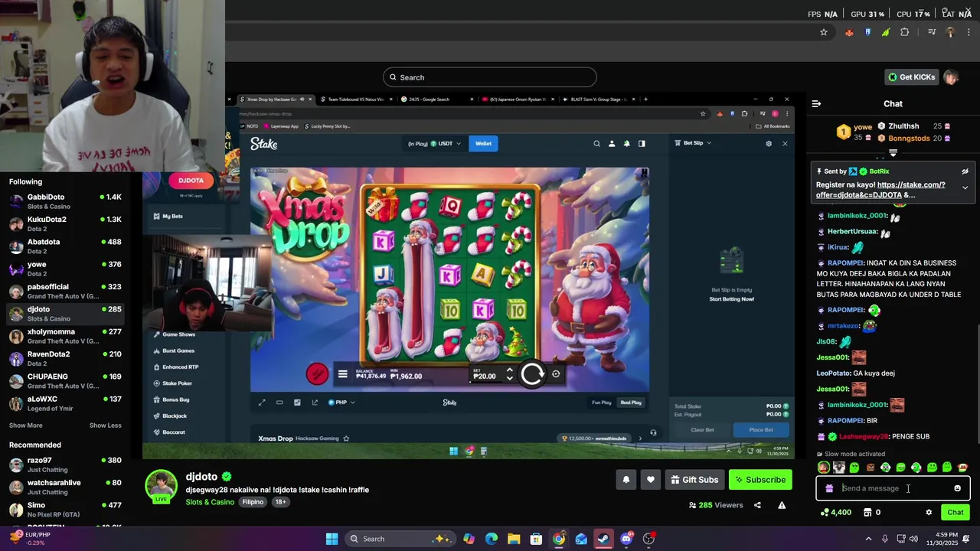
Task: Click the bookmark star in the browser bar
Action: point(824,32)
